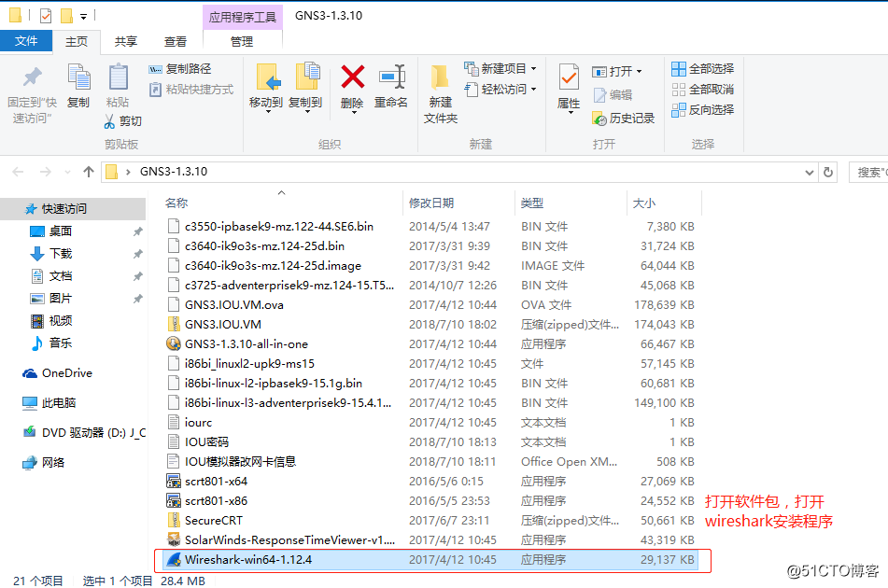Click the Forward navigation arrow

(x=46, y=172)
